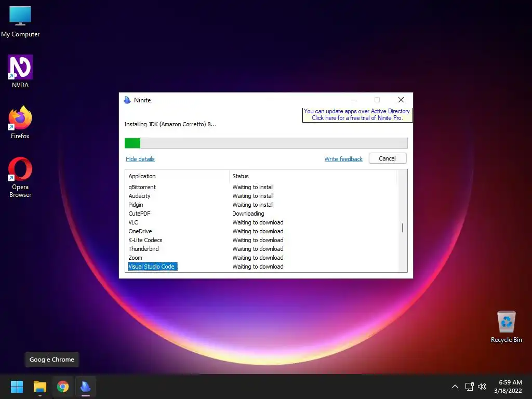Open the volume tray icon
Viewport: 532px width, 399px height.
[482, 387]
